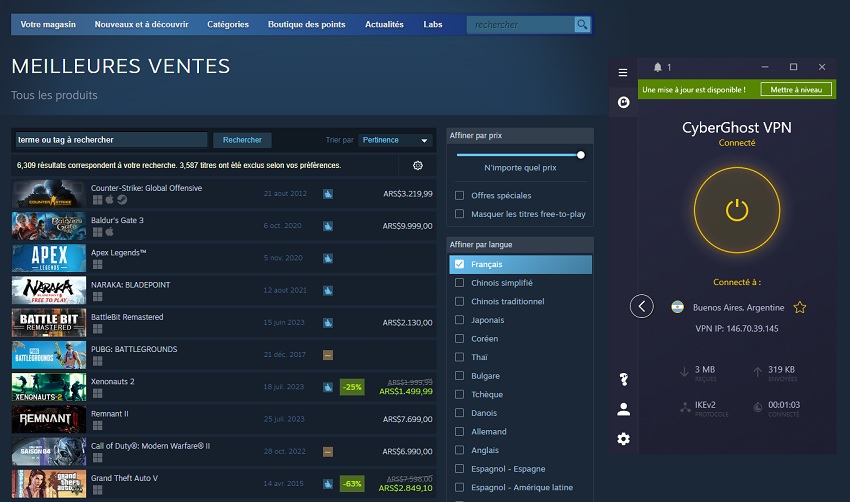Open Votre magasin menu
This screenshot has width=850, height=502.
tap(48, 24)
